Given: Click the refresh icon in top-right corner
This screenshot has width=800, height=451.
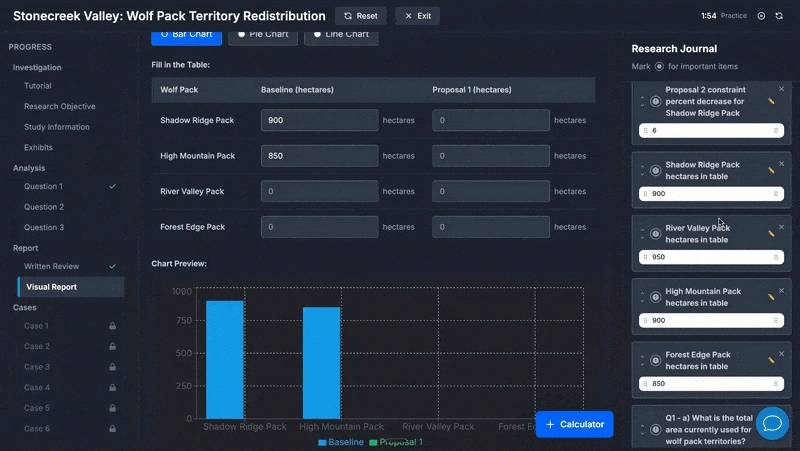Looking at the screenshot, I should pos(780,16).
